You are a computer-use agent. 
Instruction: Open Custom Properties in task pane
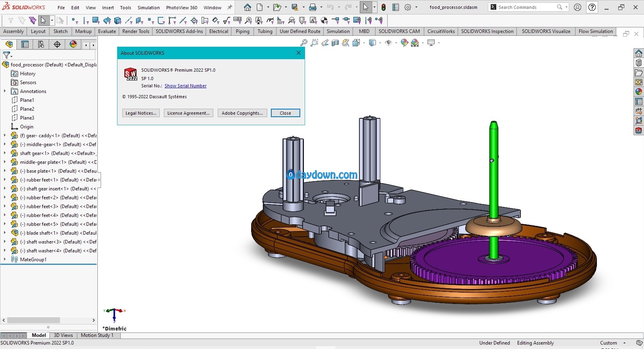[639, 101]
